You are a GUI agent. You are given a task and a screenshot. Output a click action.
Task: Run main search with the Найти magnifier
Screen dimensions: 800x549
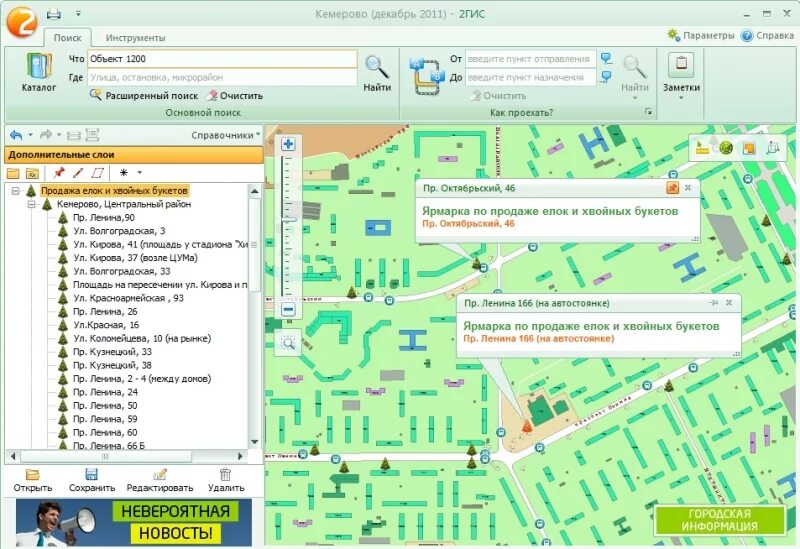pos(377,73)
